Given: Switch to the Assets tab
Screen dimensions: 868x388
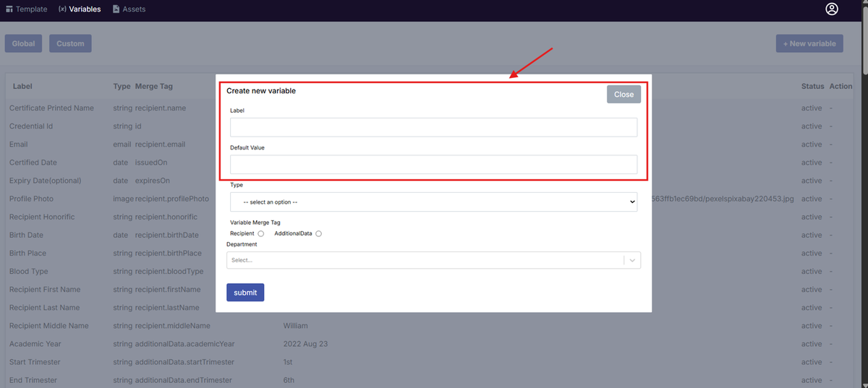Looking at the screenshot, I should pyautogui.click(x=129, y=9).
